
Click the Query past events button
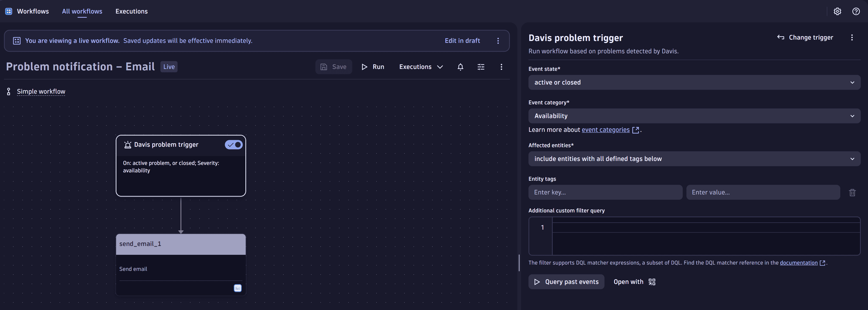point(566,282)
